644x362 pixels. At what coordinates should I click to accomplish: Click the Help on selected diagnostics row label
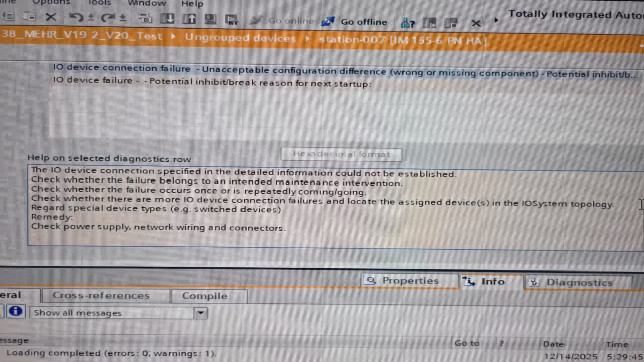click(109, 159)
